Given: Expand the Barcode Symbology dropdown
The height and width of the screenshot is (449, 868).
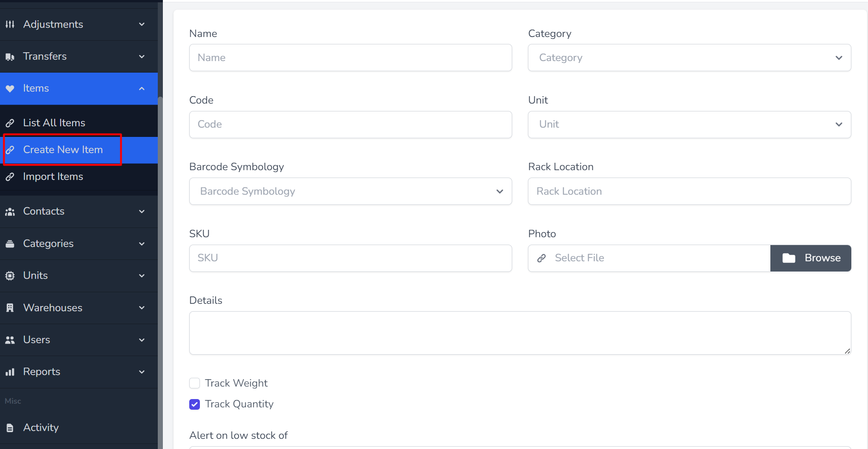Looking at the screenshot, I should pos(350,191).
